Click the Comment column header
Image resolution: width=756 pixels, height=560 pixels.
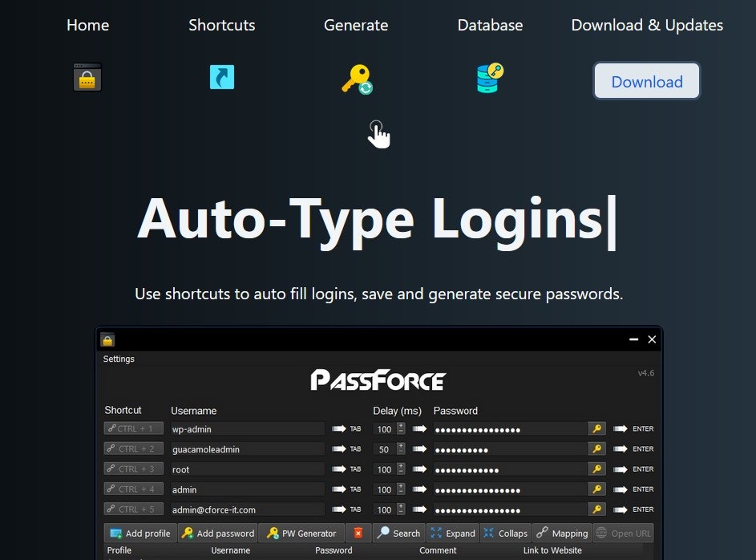click(438, 550)
